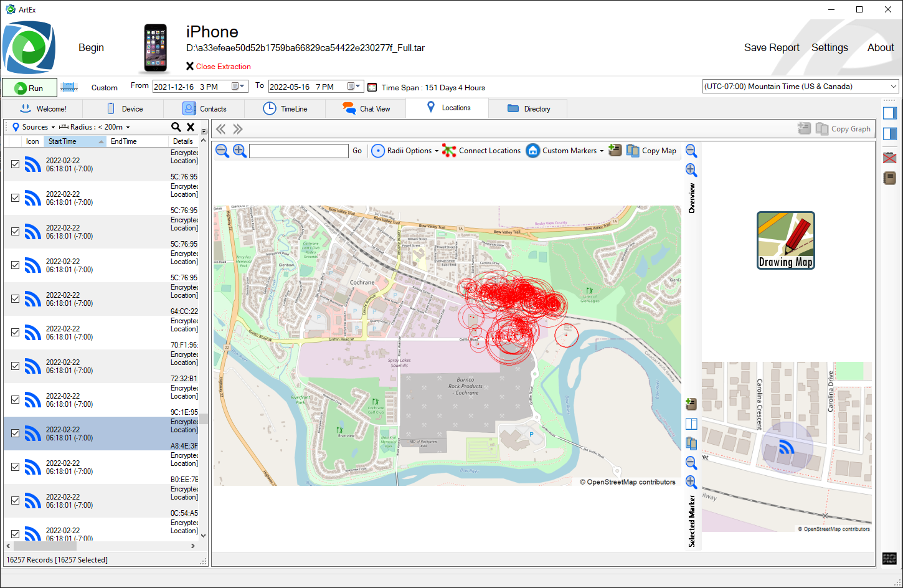Click the second panel layout icon in the right sidebar

coord(889,134)
